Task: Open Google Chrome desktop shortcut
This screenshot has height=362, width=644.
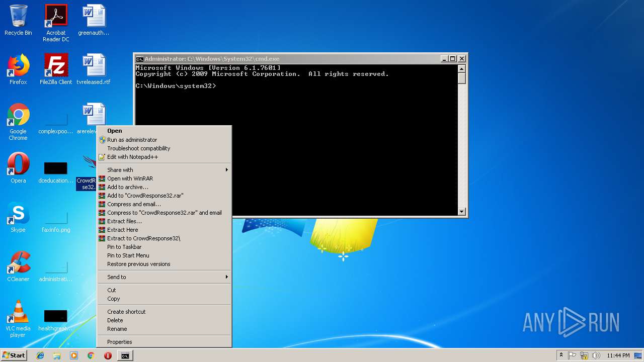Action: (18, 122)
